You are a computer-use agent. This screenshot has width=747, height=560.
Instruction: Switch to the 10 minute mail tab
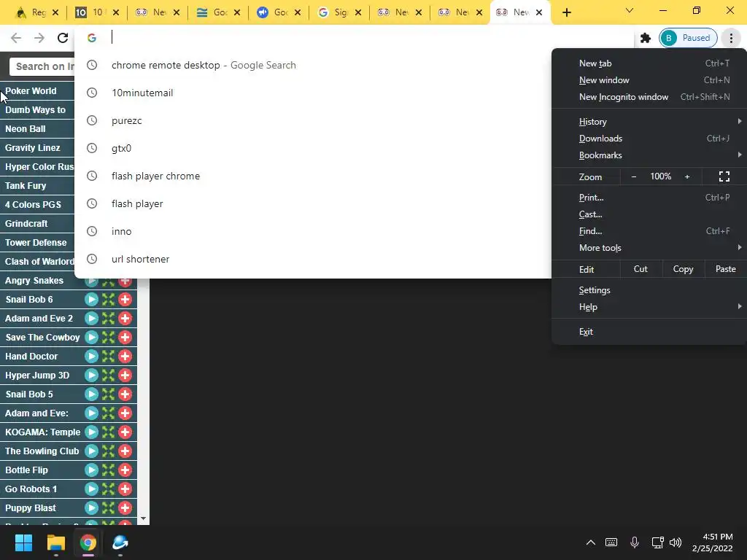tap(96, 13)
